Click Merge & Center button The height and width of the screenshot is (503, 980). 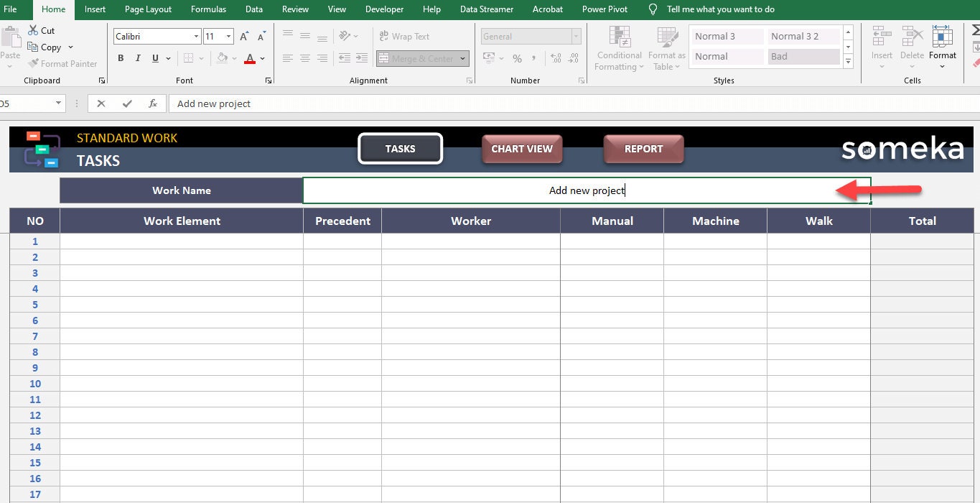pyautogui.click(x=417, y=59)
